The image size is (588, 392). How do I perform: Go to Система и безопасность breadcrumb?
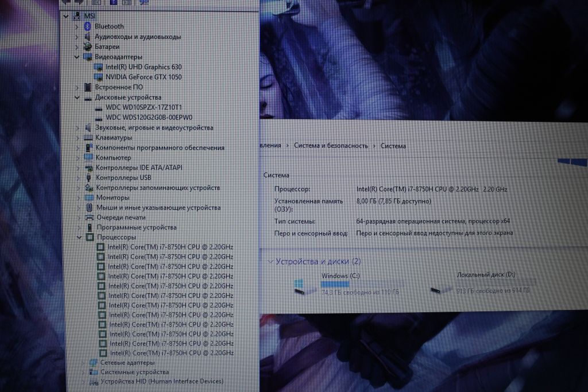click(331, 146)
